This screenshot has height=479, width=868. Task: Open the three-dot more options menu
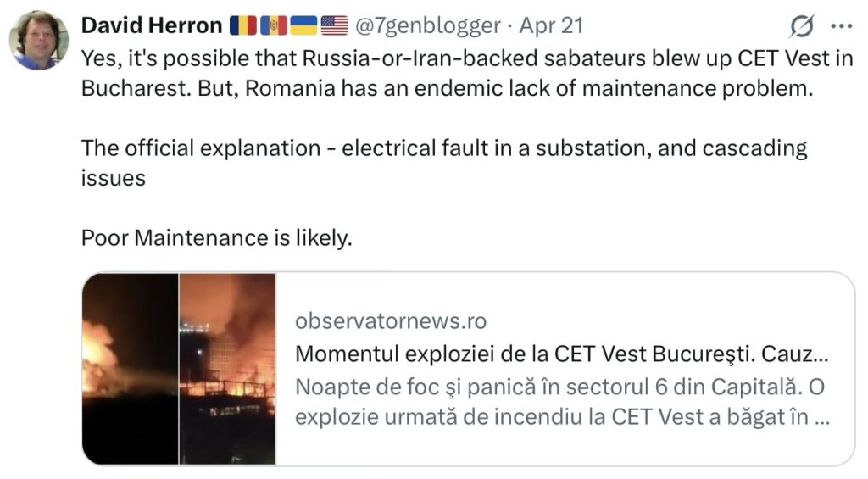click(x=840, y=26)
